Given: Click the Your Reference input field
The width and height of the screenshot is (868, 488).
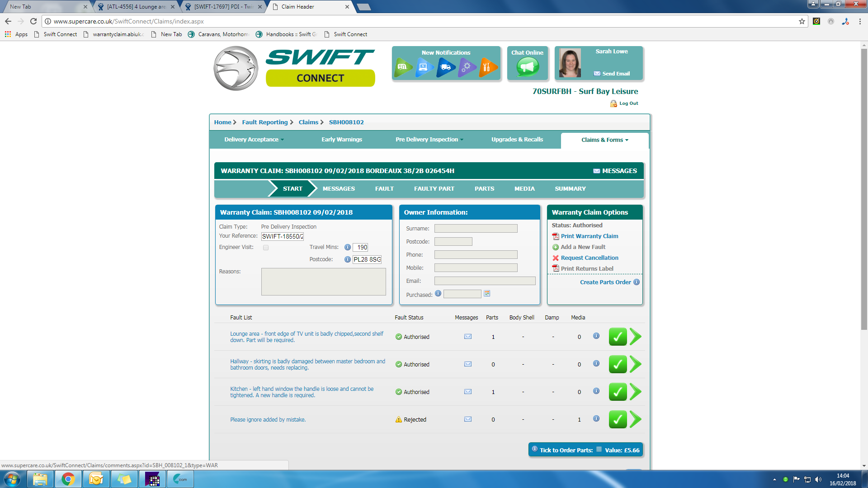Looking at the screenshot, I should tap(283, 236).
